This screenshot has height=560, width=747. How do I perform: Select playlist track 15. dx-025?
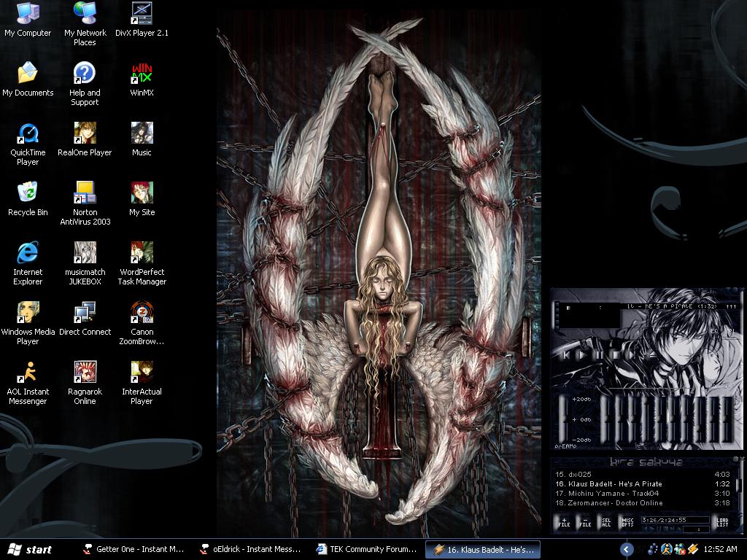pos(642,474)
